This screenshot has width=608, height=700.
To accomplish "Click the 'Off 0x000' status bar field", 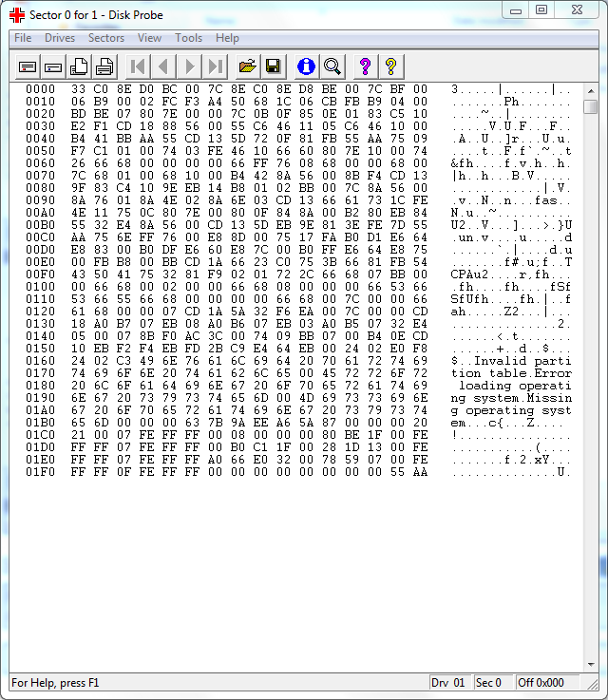I will tap(547, 683).
